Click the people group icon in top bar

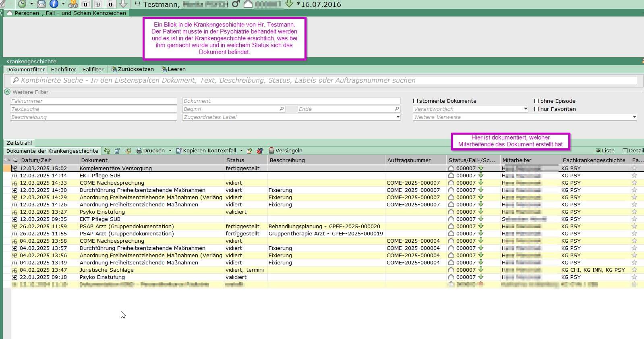(x=73, y=4)
